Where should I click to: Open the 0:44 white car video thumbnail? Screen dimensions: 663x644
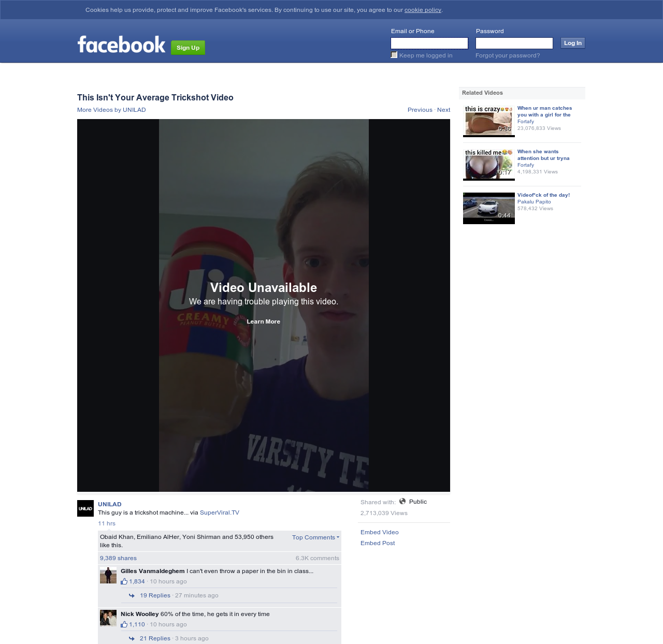(x=489, y=208)
